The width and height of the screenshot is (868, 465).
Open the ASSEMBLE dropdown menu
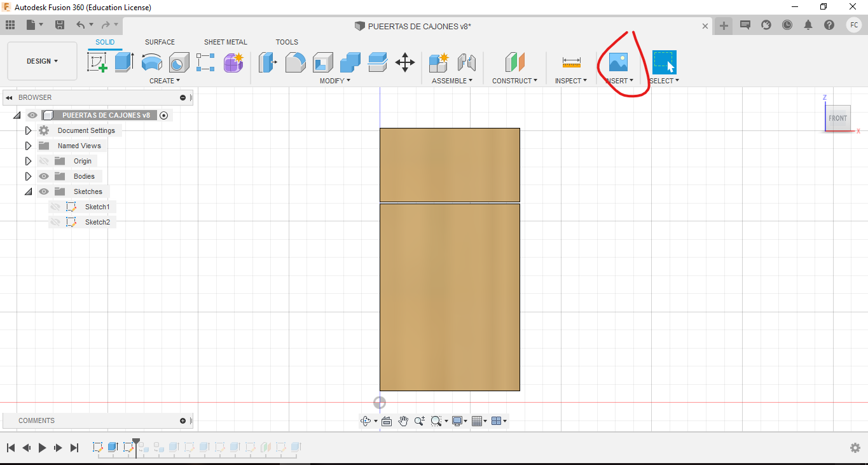click(452, 81)
